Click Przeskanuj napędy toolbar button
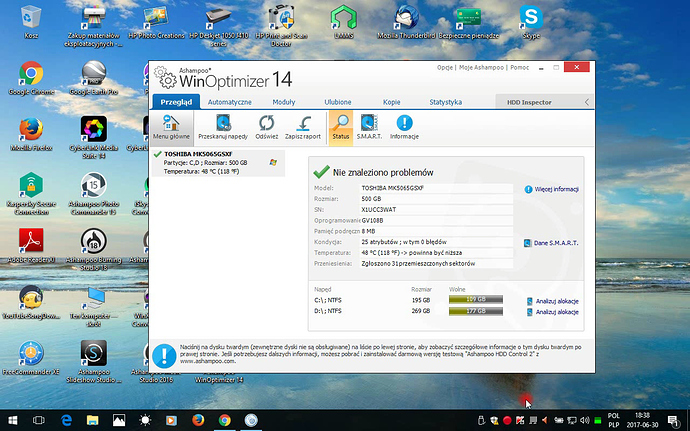This screenshot has height=431, width=690. (x=223, y=127)
